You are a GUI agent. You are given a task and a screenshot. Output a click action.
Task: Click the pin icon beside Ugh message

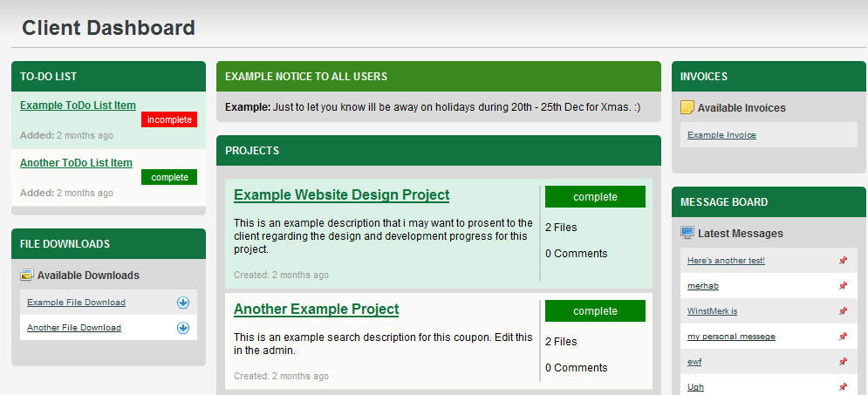coord(843,386)
